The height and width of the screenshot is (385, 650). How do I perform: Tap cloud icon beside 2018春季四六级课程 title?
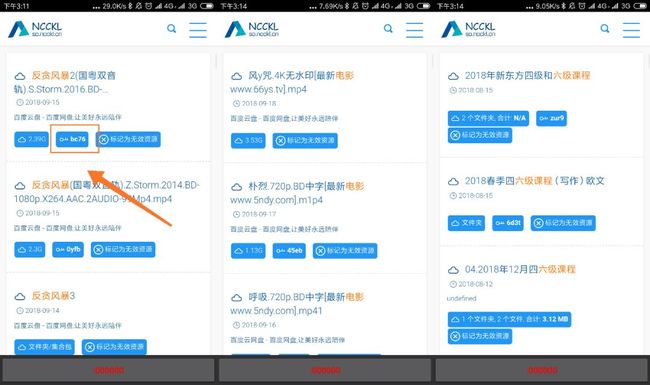454,182
